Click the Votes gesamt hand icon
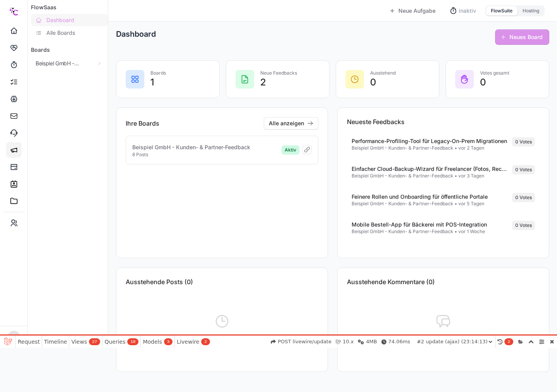The width and height of the screenshot is (557, 392). [x=465, y=79]
